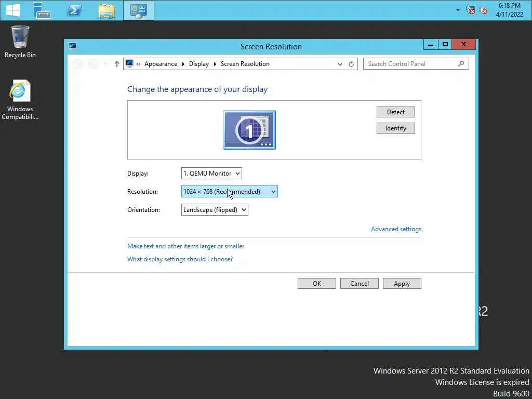Open Windows PowerShell from the taskbar

[74, 10]
